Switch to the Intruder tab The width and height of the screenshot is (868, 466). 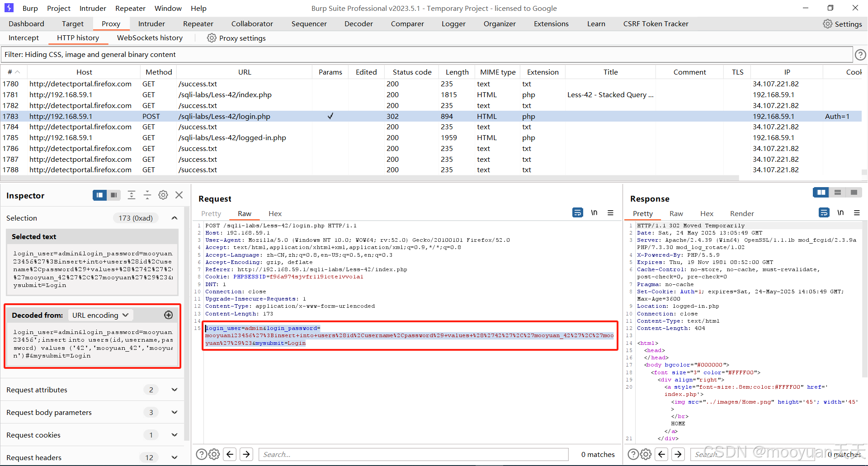point(151,24)
